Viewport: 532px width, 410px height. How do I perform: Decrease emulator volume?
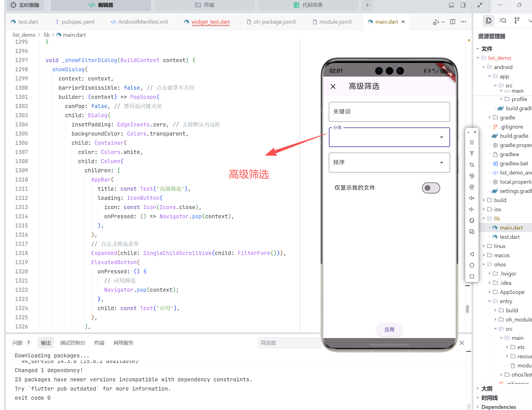[472, 209]
